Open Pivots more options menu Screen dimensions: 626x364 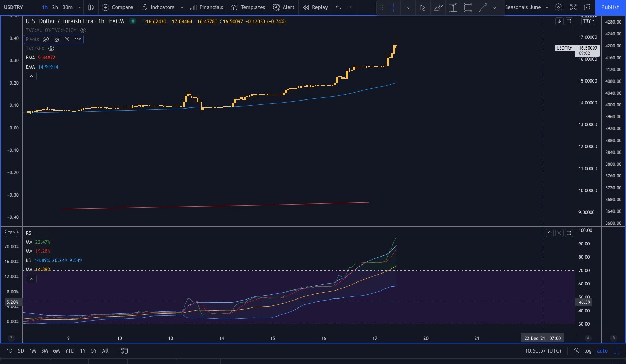click(x=78, y=39)
